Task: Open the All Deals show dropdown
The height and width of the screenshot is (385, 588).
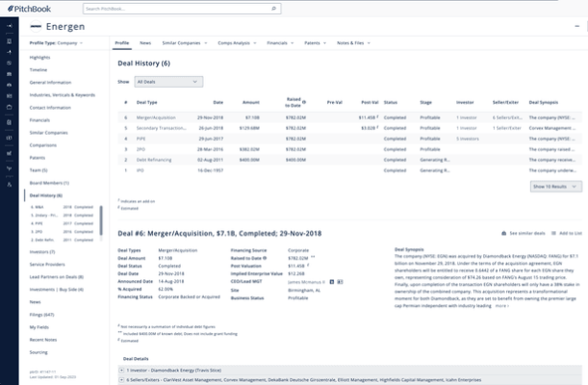Action: [168, 82]
